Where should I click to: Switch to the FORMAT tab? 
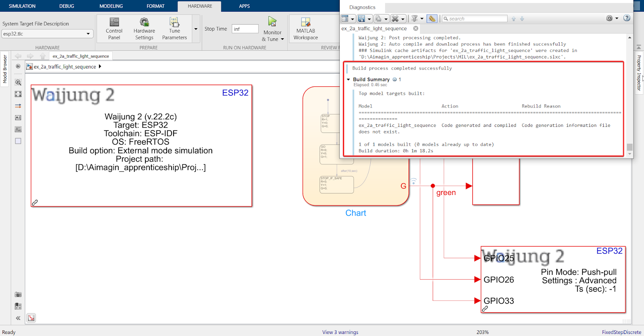[x=155, y=6]
